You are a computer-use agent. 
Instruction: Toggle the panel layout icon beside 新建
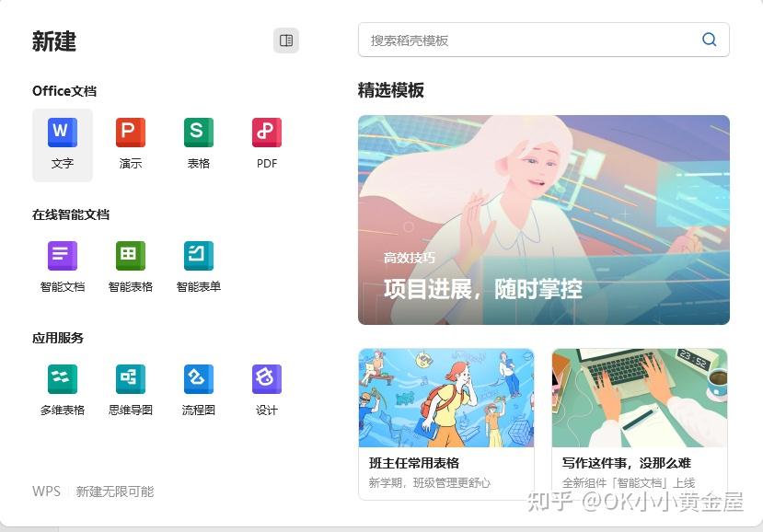pos(285,40)
